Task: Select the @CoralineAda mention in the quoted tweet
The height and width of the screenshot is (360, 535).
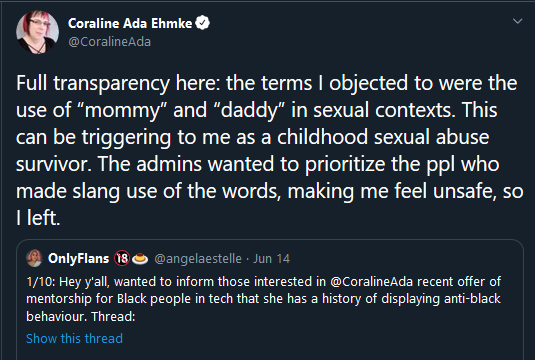Action: pos(372,282)
